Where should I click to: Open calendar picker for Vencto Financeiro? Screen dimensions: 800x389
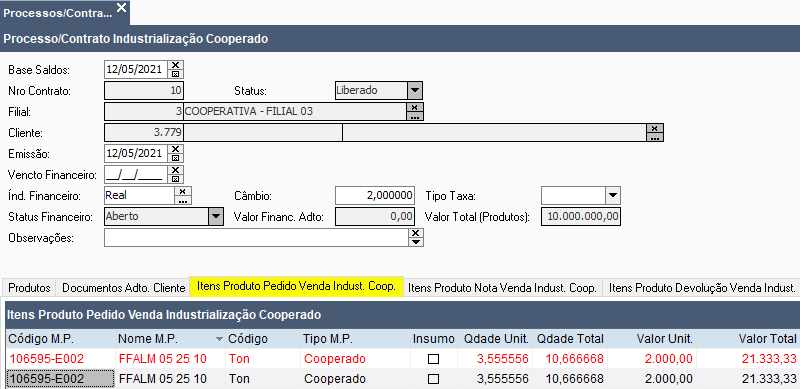[175, 179]
